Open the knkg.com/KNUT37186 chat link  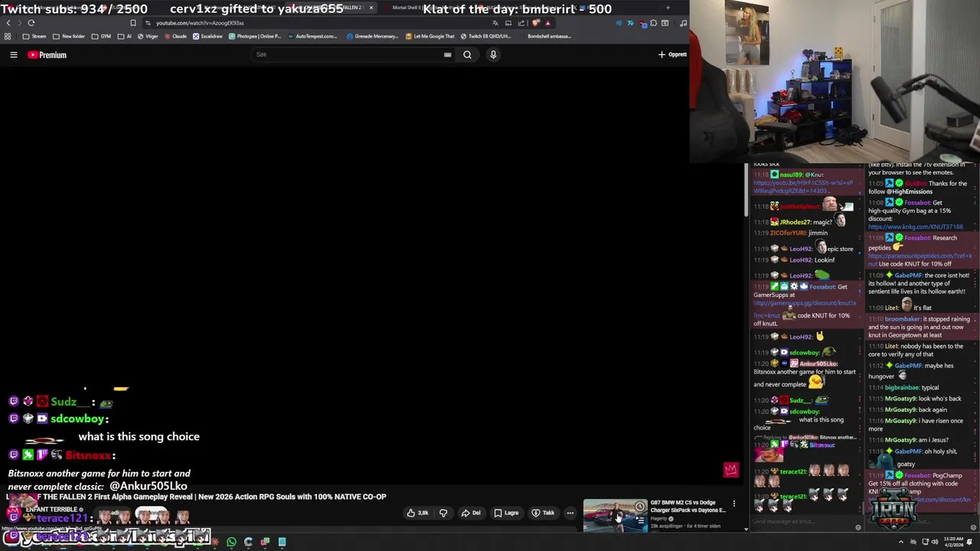pyautogui.click(x=916, y=227)
